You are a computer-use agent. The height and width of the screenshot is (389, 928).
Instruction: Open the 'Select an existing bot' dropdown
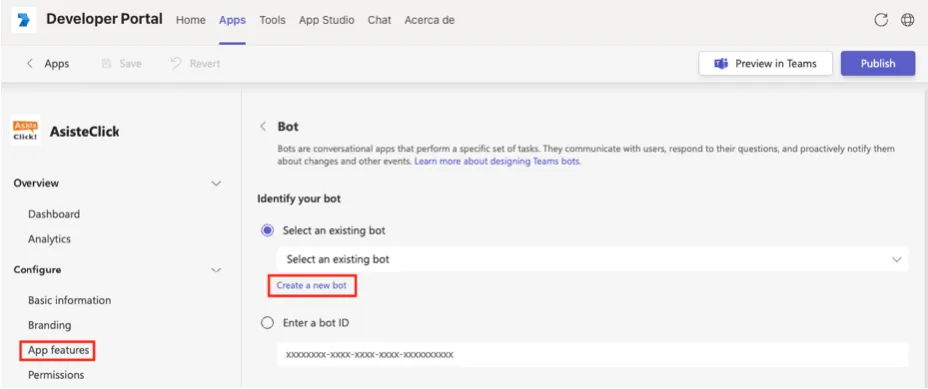coord(592,259)
